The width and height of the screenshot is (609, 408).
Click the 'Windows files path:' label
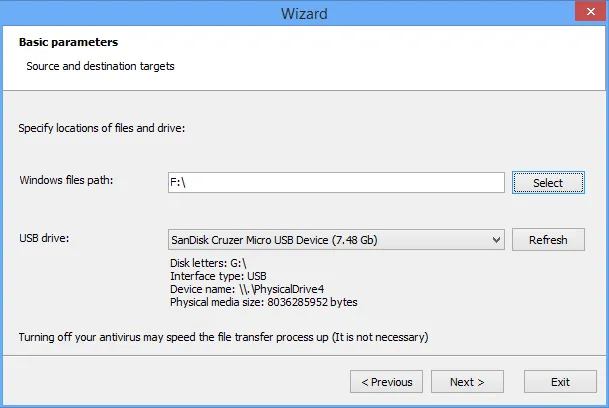pos(66,180)
